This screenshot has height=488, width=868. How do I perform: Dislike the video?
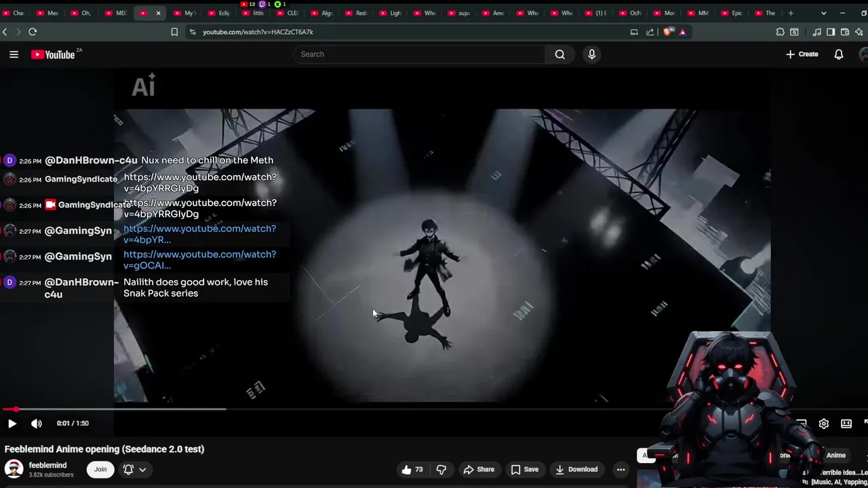[x=441, y=470]
